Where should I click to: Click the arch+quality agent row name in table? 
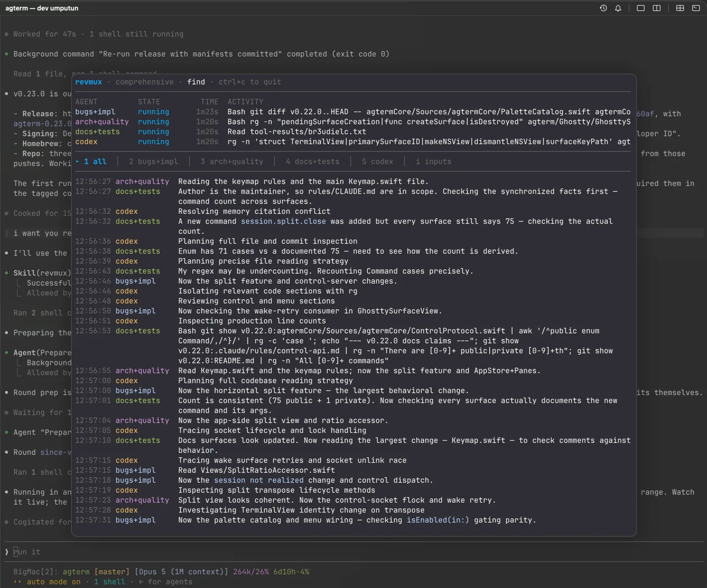(102, 122)
